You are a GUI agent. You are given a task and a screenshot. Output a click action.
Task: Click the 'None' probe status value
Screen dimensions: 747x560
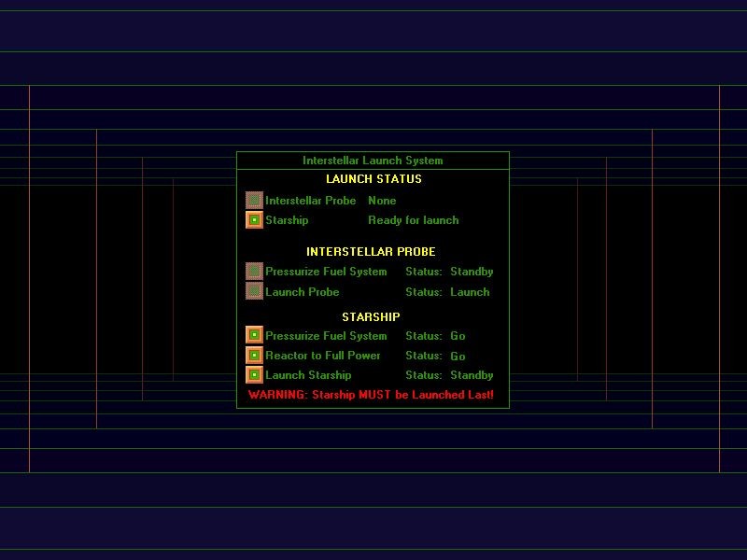click(x=382, y=201)
